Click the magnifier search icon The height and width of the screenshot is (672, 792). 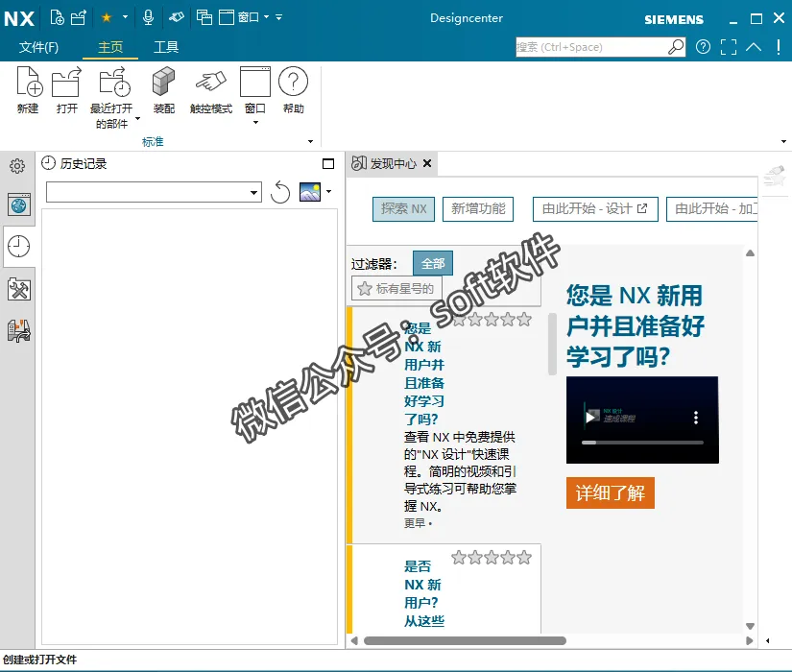click(676, 47)
